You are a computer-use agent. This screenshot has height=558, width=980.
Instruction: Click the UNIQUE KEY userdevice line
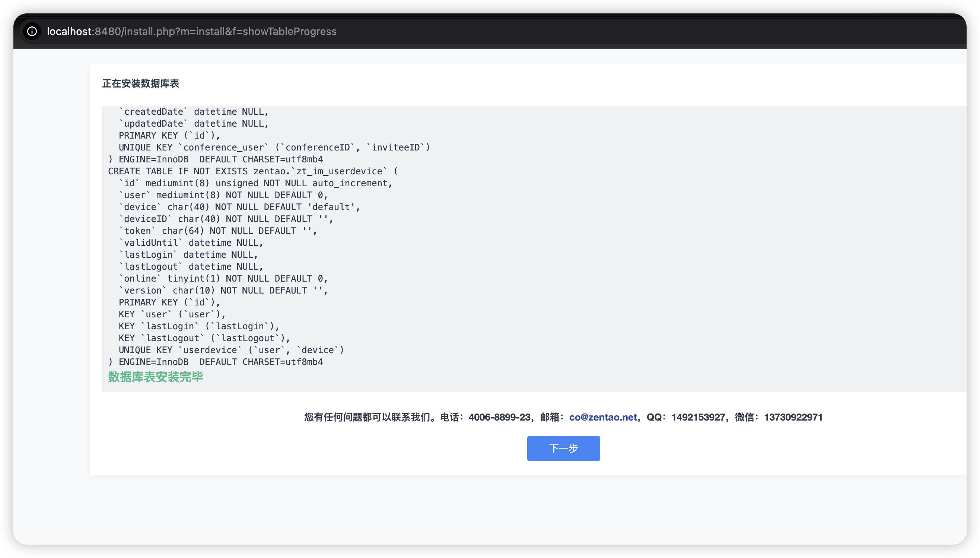pyautogui.click(x=231, y=350)
